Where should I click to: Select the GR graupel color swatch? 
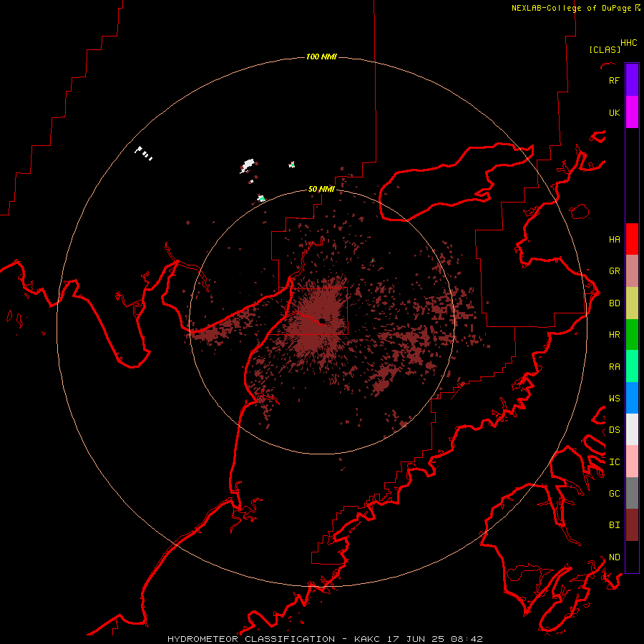[x=632, y=270]
